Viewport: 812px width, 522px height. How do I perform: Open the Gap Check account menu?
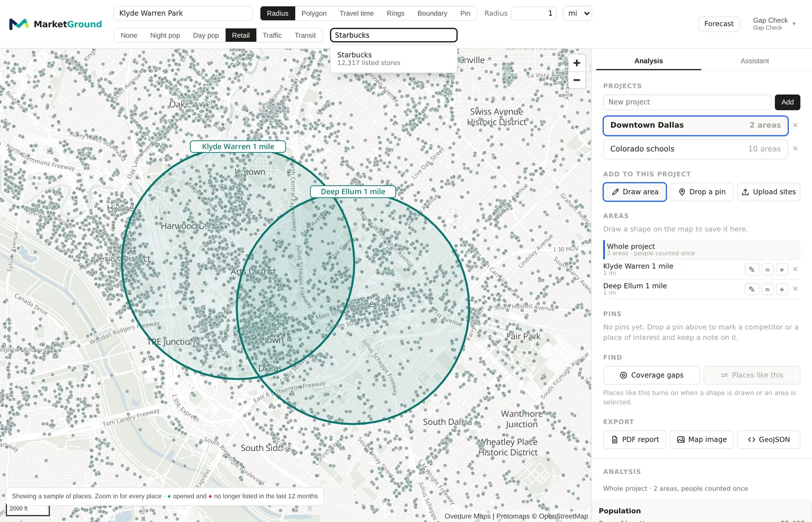click(x=774, y=24)
